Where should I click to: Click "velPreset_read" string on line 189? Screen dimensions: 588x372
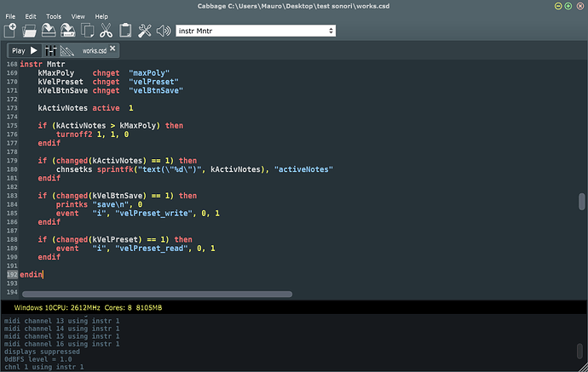click(152, 248)
